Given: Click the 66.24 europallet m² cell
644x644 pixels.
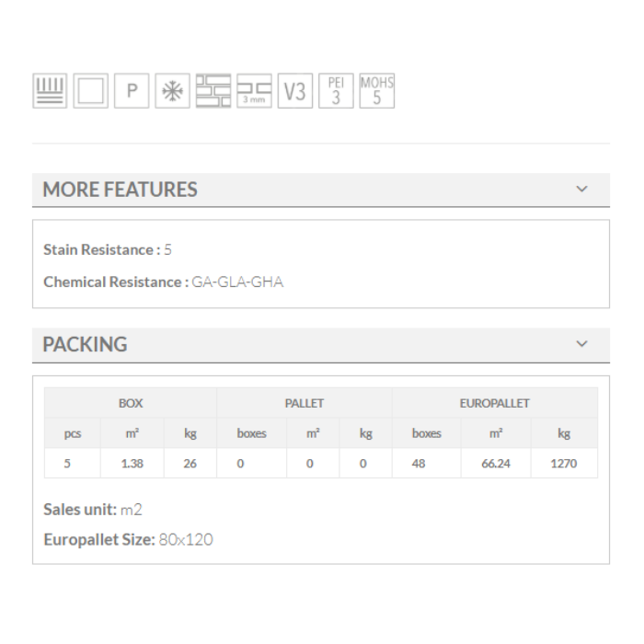Looking at the screenshot, I should pos(495,464).
